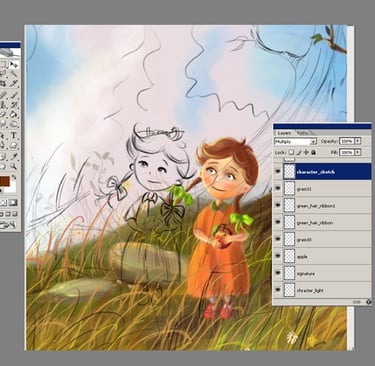The width and height of the screenshot is (375, 366).
Task: Toggle eye icon of signature layer
Action: click(x=278, y=273)
